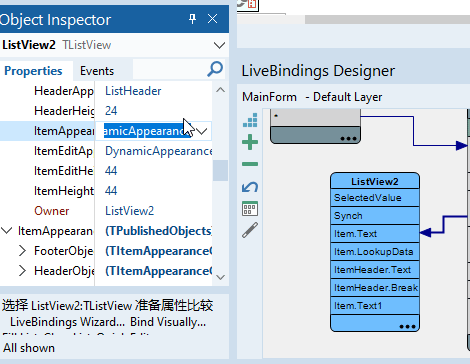This screenshot has width=470, height=364.
Task: Open the gray node ellipsis menu
Action: click(x=348, y=138)
